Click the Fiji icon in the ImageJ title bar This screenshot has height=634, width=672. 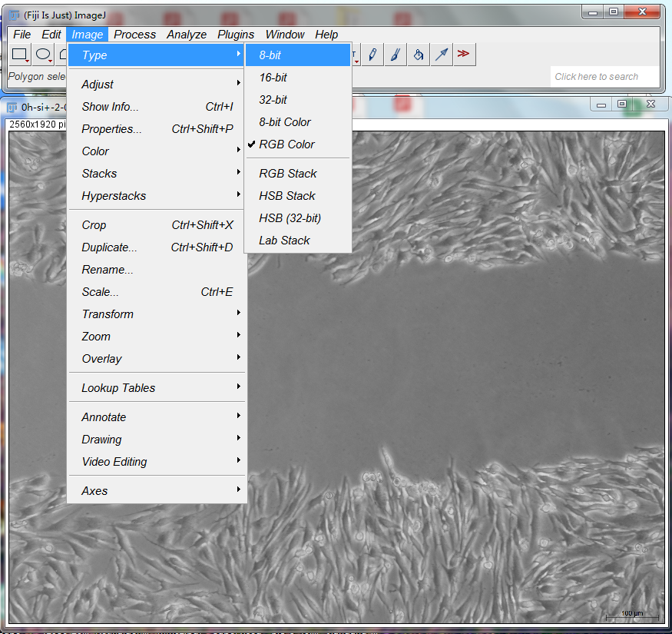[x=14, y=15]
